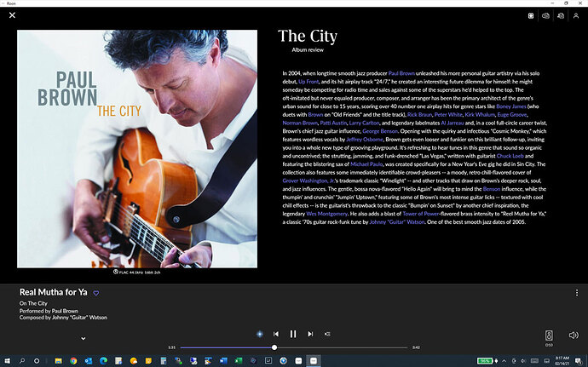Open the Johnny "Guitar" Watson link in review
Screen dimensions: 588x367
(397, 222)
